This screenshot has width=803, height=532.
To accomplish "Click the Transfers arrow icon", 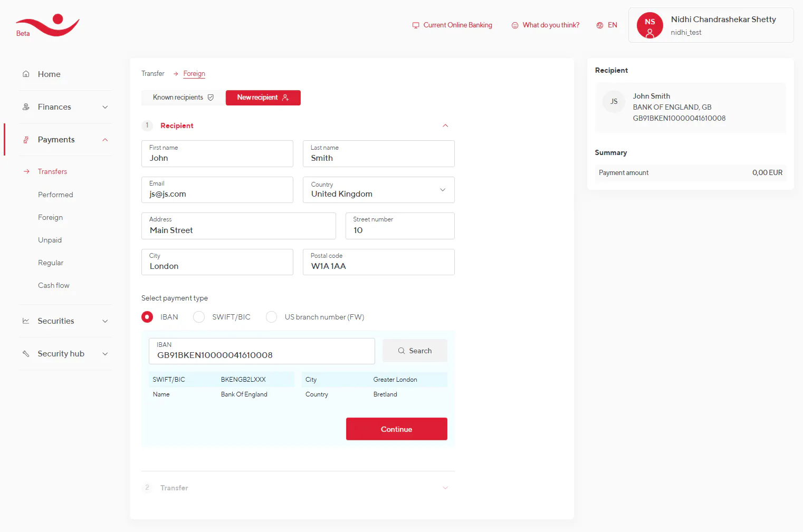I will pos(26,171).
